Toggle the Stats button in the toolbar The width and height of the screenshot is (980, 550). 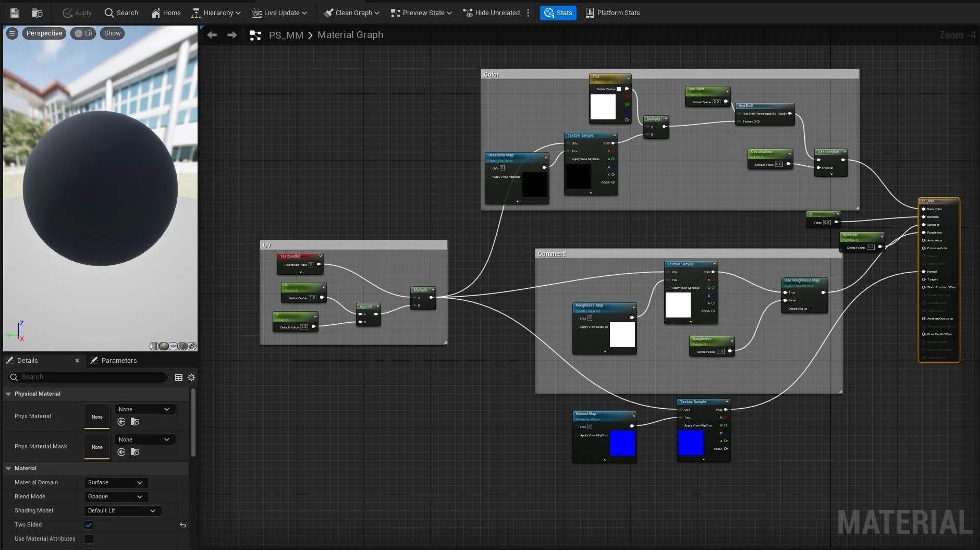click(x=558, y=13)
